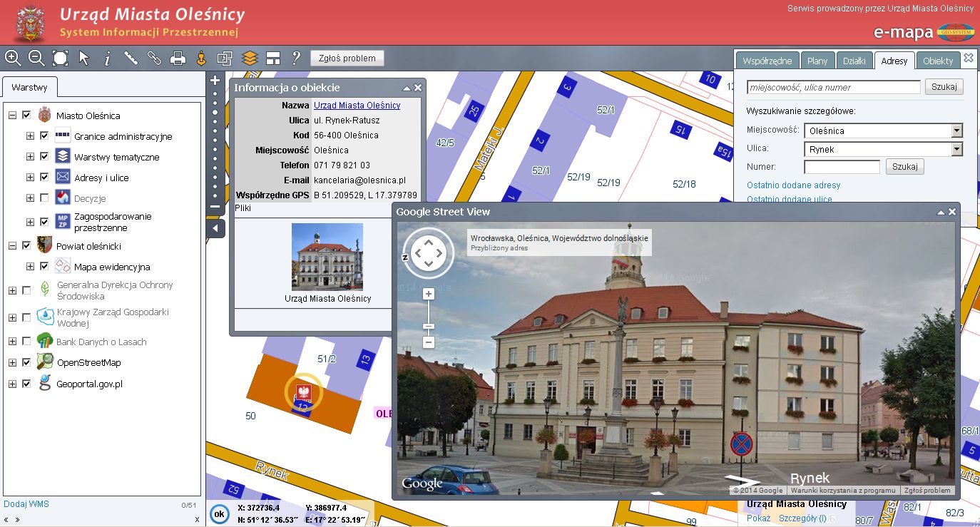Select the zoom out magnifier tool
This screenshot has height=527, width=980.
point(36,58)
